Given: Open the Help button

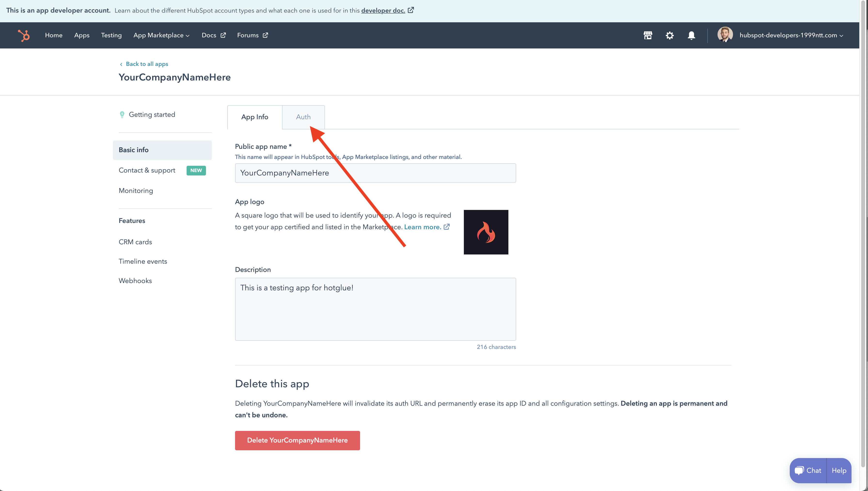Looking at the screenshot, I should click(x=839, y=470).
